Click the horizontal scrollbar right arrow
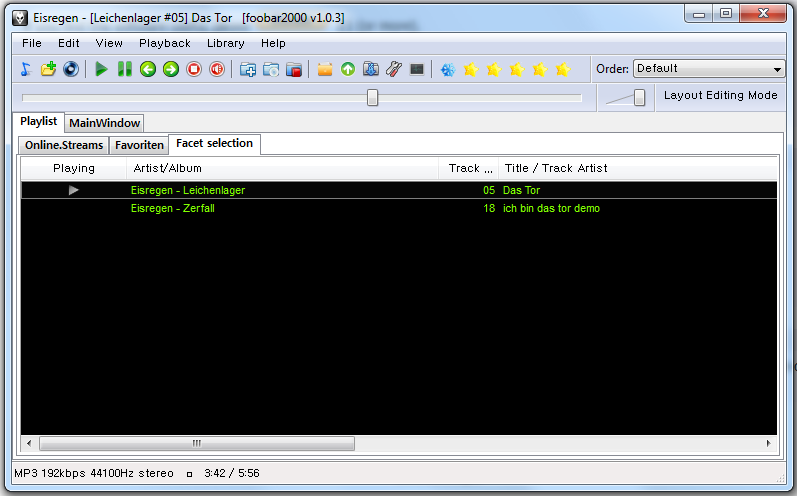The width and height of the screenshot is (797, 496). (769, 443)
